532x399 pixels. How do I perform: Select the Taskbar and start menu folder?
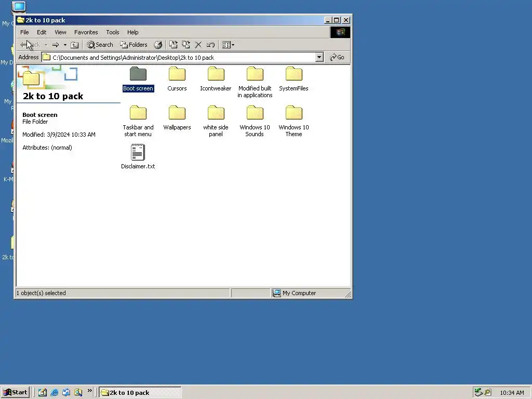coord(138,121)
